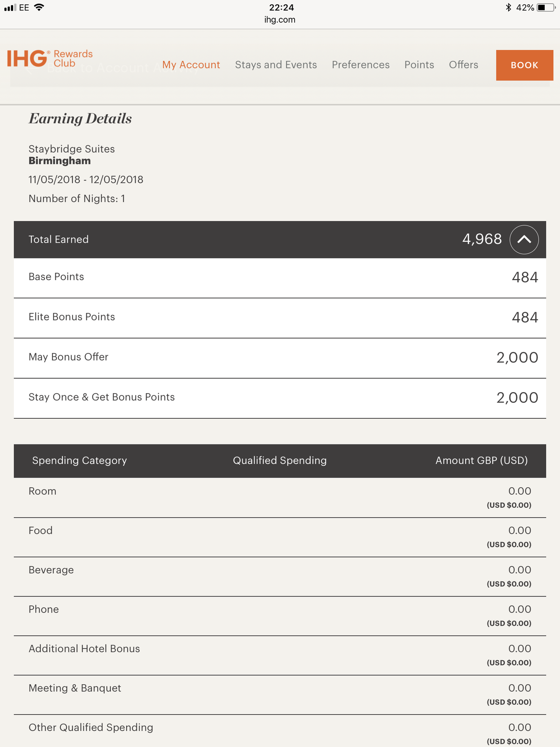Collapse the Total Earned breakdown chevron

524,239
